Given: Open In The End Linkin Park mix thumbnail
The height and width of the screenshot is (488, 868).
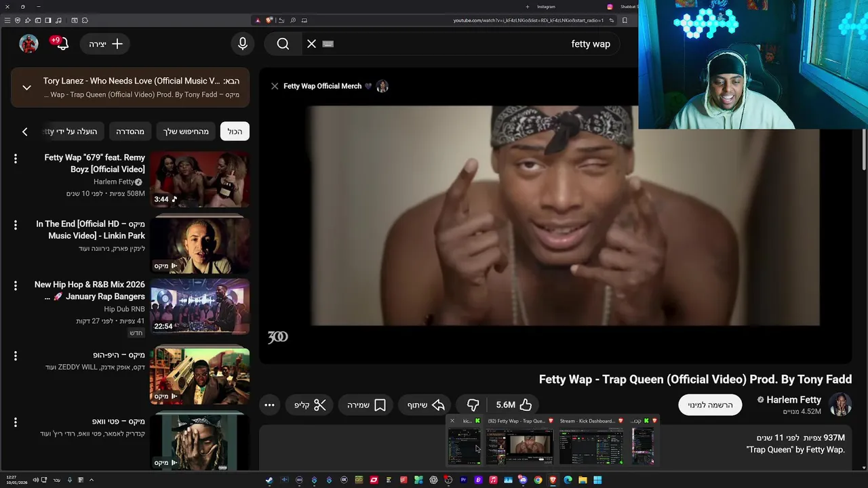Looking at the screenshot, I should 200,245.
